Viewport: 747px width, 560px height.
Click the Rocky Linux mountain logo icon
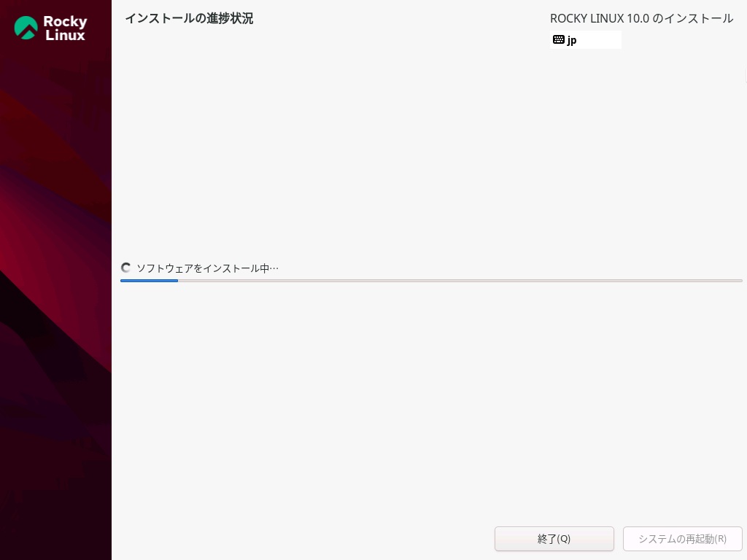(26, 28)
